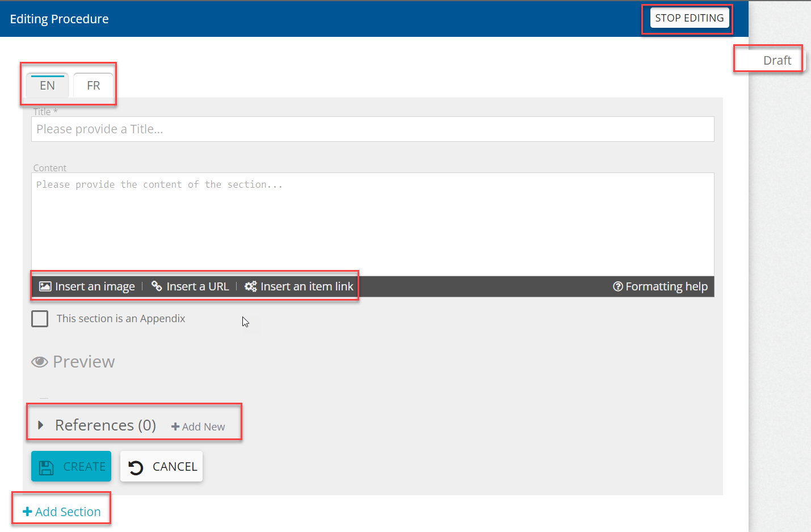Switch to the FR language tab

[x=94, y=86]
